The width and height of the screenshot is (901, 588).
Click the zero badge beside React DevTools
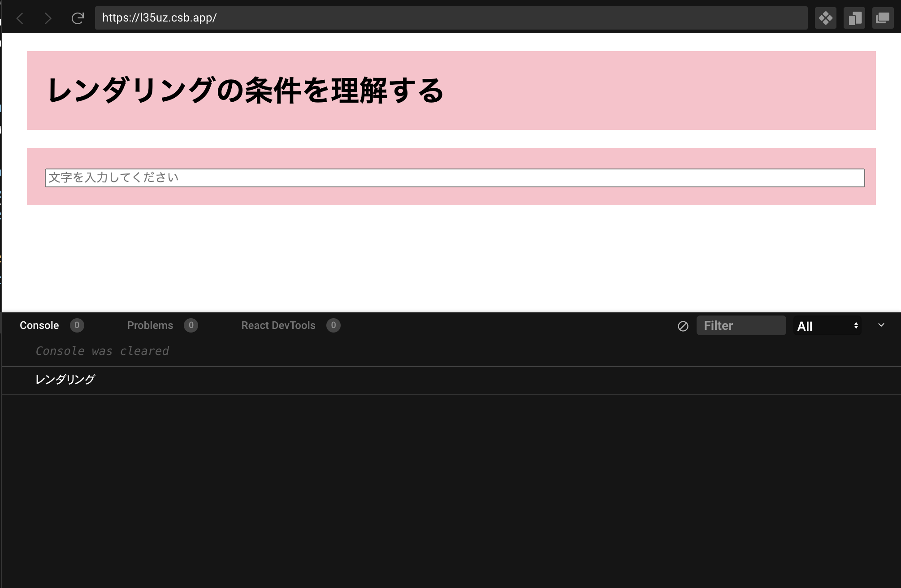click(x=334, y=325)
